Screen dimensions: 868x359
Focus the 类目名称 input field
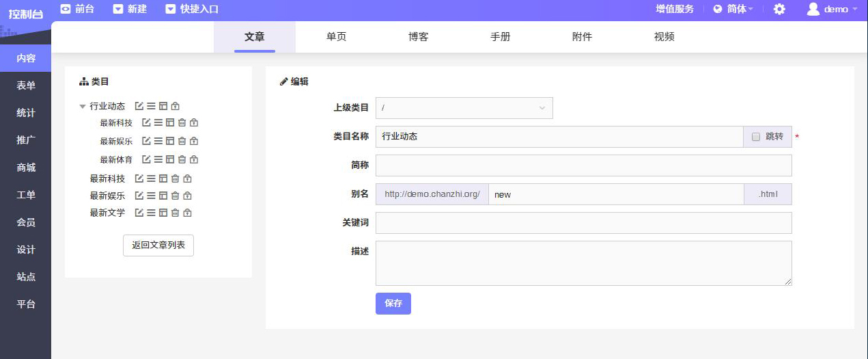pyautogui.click(x=559, y=137)
